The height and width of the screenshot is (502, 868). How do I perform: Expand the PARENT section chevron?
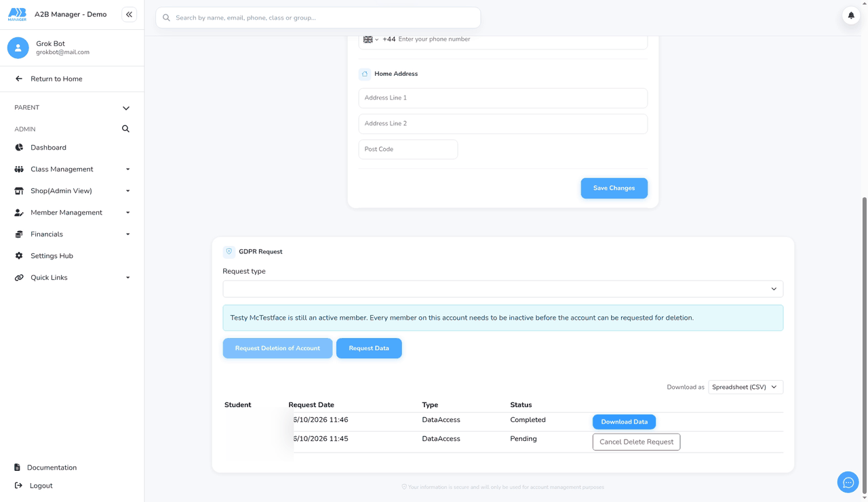126,108
